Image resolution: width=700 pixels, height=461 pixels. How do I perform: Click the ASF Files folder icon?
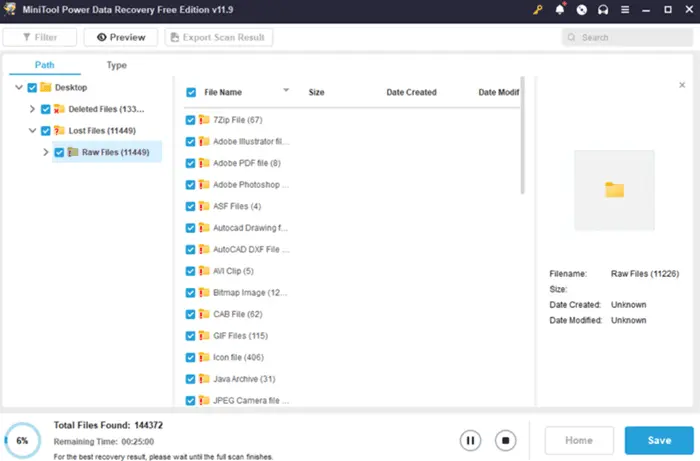204,206
